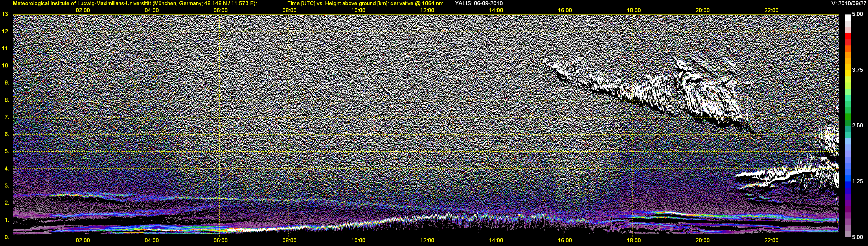
Task: Click the 2.50 colorbar value
Action: coord(858,126)
